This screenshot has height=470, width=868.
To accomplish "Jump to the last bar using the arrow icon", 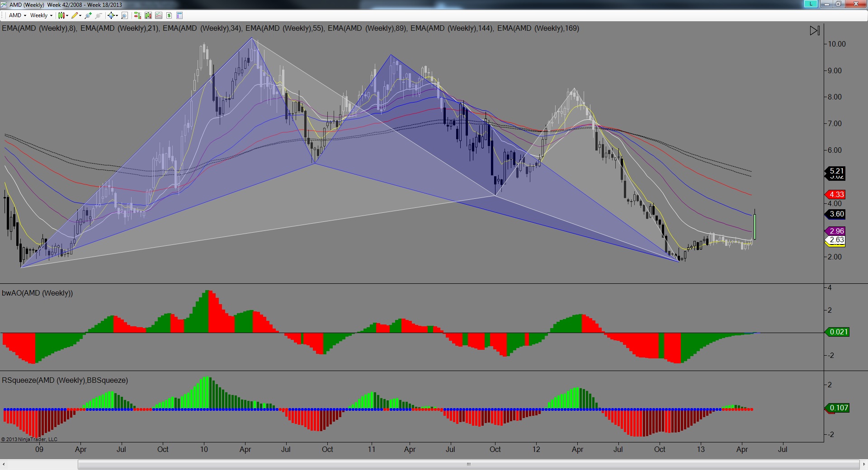I will [x=815, y=31].
